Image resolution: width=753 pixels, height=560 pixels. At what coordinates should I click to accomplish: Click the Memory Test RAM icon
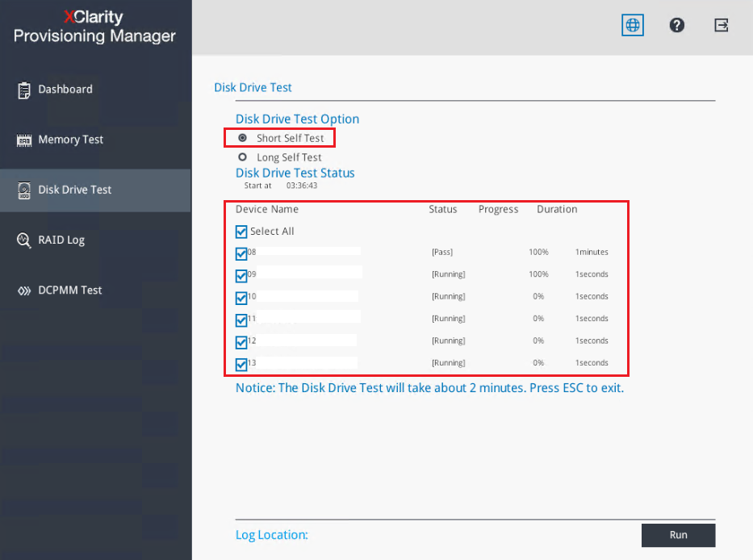[24, 140]
